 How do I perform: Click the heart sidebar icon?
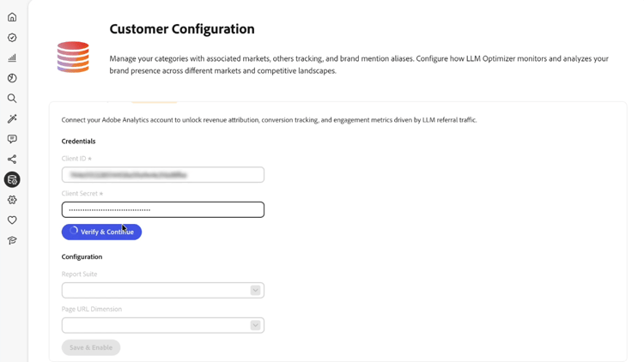12,220
